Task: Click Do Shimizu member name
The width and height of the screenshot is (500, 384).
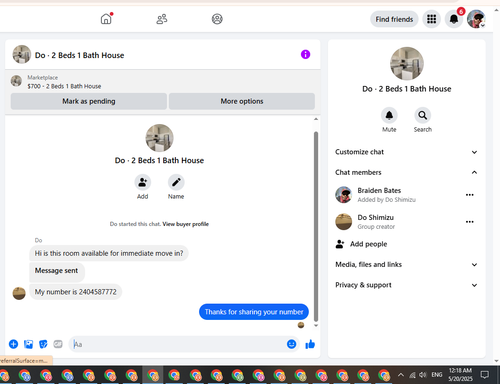Action: 376,218
